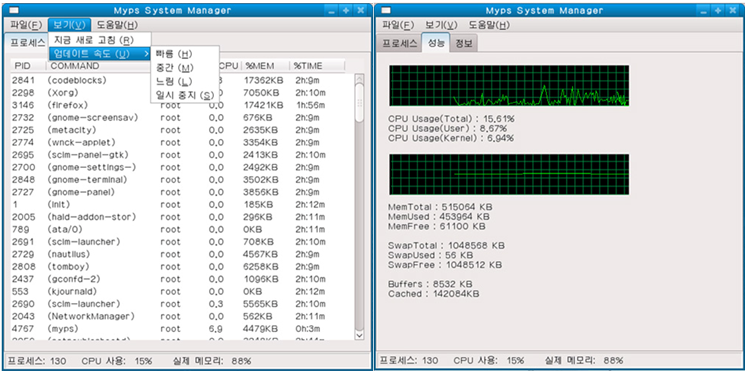Maximize the right Myps System Manager window
The height and width of the screenshot is (372, 747).
[718, 10]
